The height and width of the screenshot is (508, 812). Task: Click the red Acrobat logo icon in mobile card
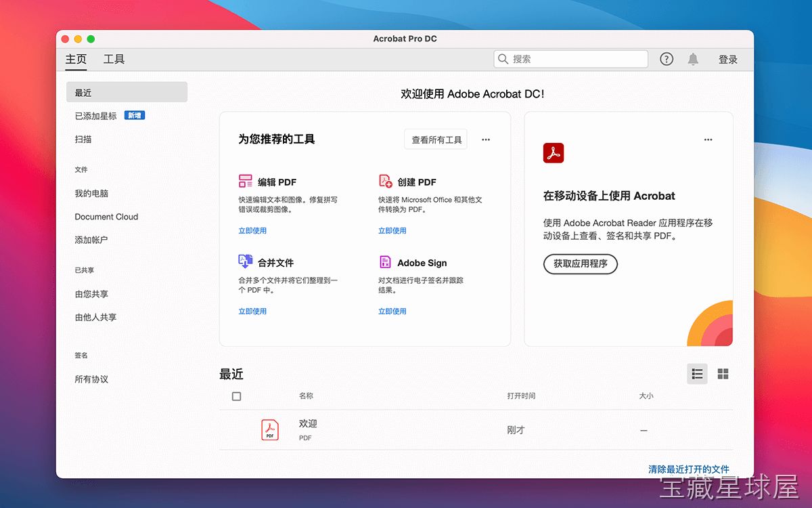554,152
